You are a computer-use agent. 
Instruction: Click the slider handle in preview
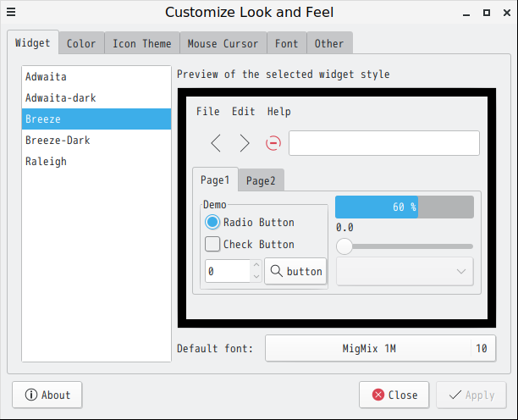click(344, 246)
